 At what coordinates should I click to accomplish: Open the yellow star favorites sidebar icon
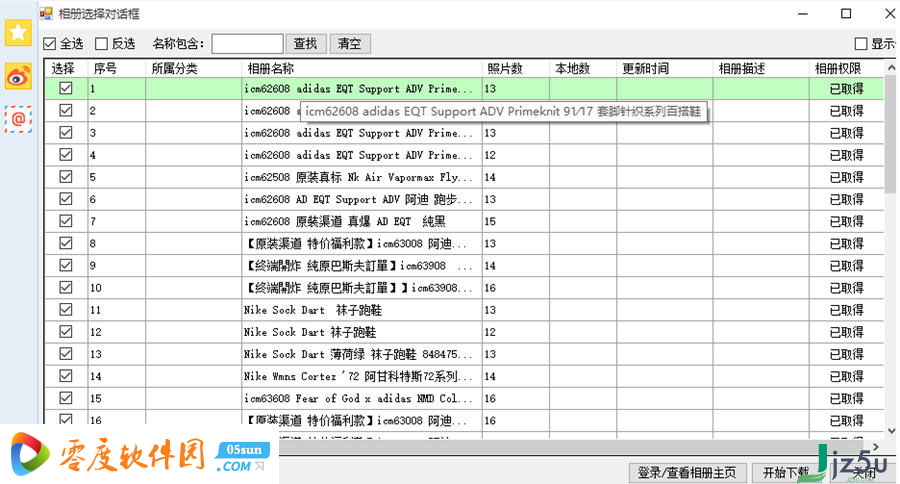coord(18,33)
